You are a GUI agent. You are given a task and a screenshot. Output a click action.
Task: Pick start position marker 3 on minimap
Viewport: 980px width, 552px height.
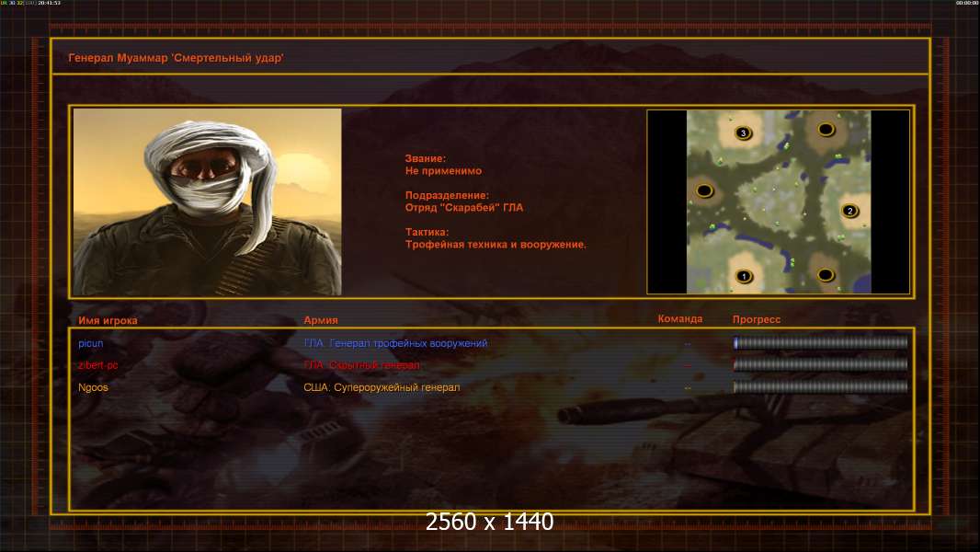[x=743, y=132]
